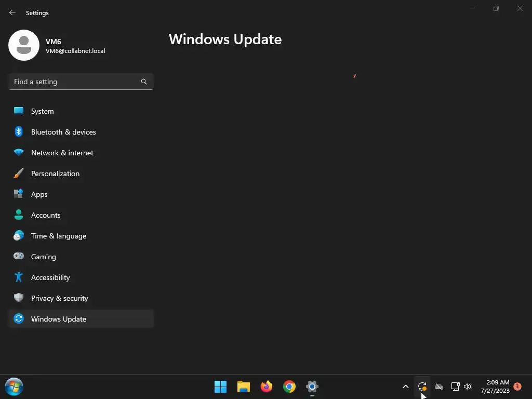Open Google Chrome from the taskbar
532x399 pixels.
point(289,387)
